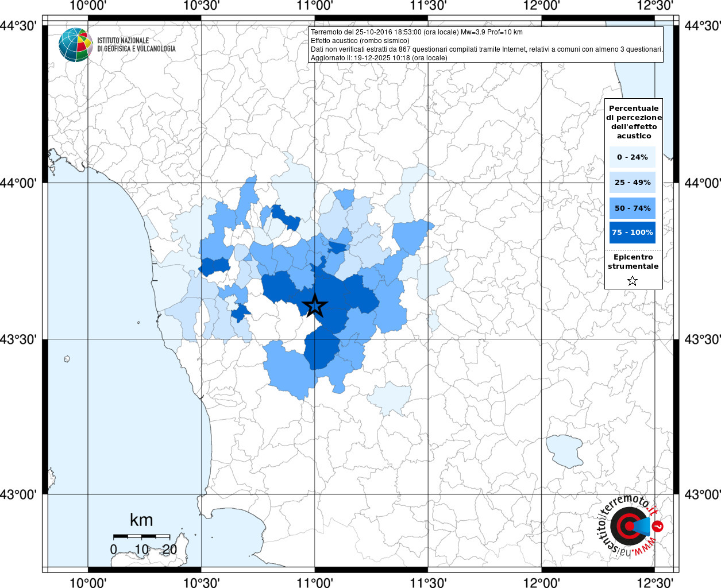This screenshot has width=721, height=588.
Task: Click the small island in the sea near 43°30'
Action: click(67, 359)
